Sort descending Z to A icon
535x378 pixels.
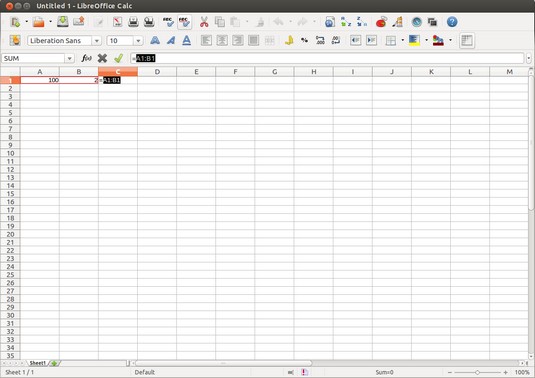click(x=362, y=22)
